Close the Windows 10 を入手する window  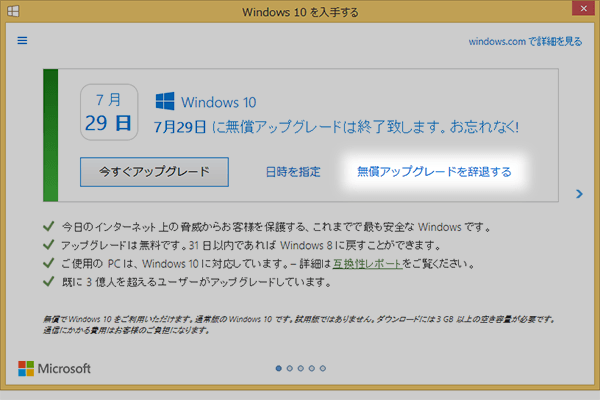coord(583,8)
